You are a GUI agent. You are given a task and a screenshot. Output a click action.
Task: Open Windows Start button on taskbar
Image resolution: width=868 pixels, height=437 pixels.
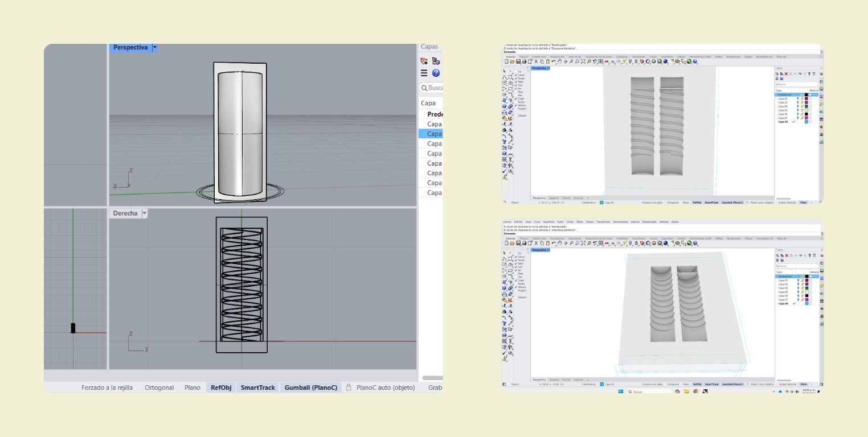point(621,391)
